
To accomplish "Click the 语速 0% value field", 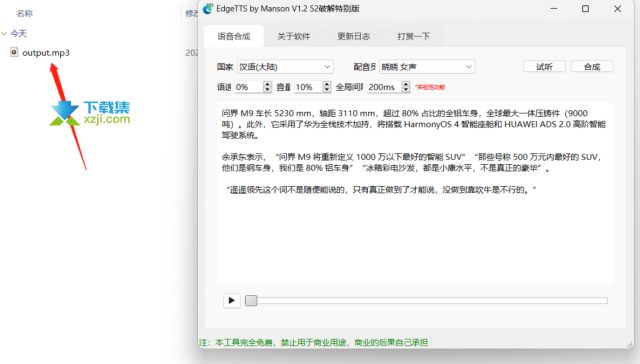I will coord(249,87).
